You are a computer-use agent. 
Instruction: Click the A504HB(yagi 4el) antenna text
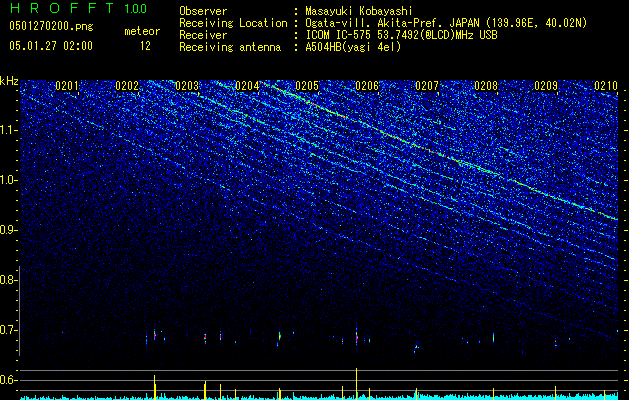pos(353,47)
